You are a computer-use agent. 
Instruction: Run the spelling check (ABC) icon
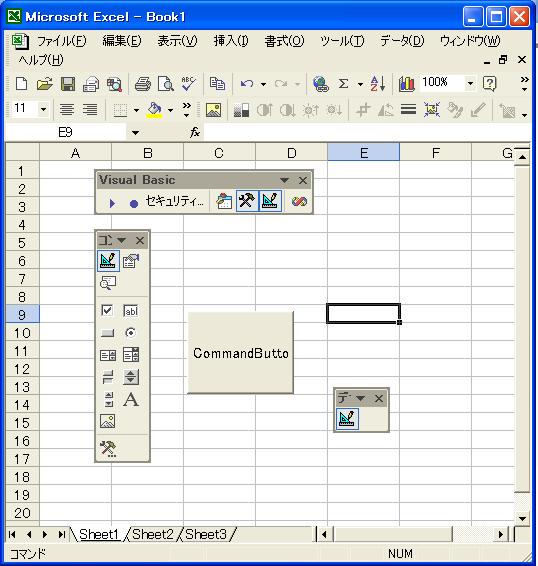click(188, 84)
